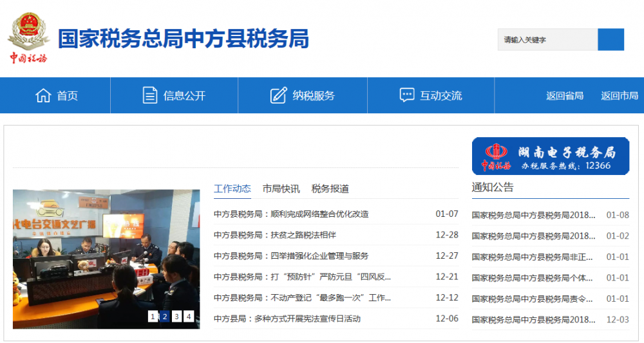Click the pencil edit icon beside 纳税服务
The height and width of the screenshot is (343, 644).
click(x=278, y=96)
